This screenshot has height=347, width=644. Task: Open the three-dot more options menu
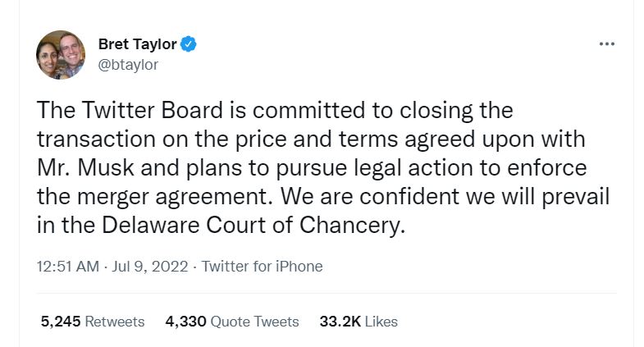pyautogui.click(x=606, y=44)
